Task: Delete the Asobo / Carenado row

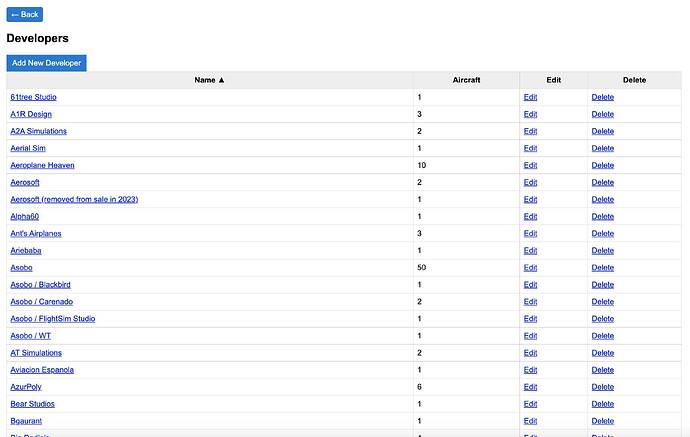Action: 603,301
